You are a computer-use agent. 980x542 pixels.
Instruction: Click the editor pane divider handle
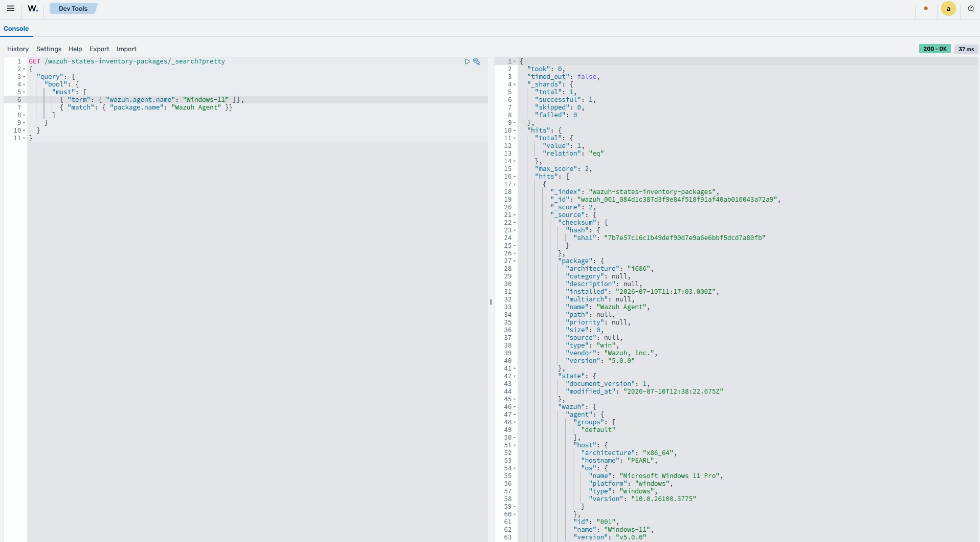tap(491, 302)
